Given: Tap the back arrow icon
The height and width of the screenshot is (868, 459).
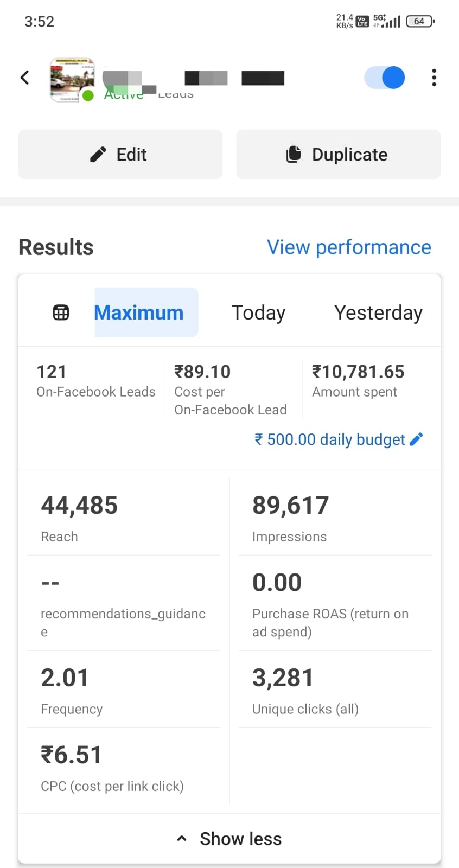Looking at the screenshot, I should click(x=25, y=78).
